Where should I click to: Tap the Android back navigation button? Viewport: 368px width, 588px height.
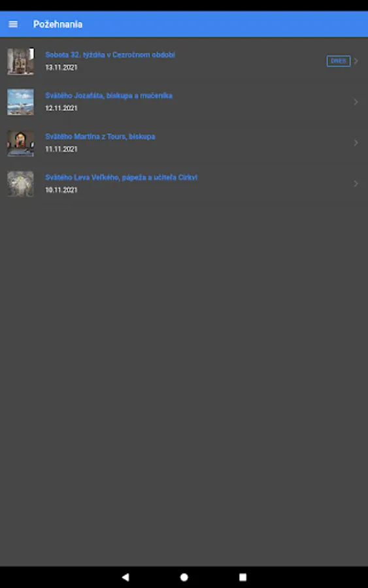tap(125, 577)
